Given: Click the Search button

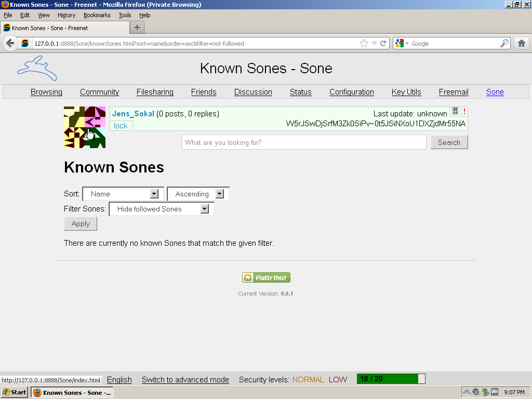Looking at the screenshot, I should (449, 142).
